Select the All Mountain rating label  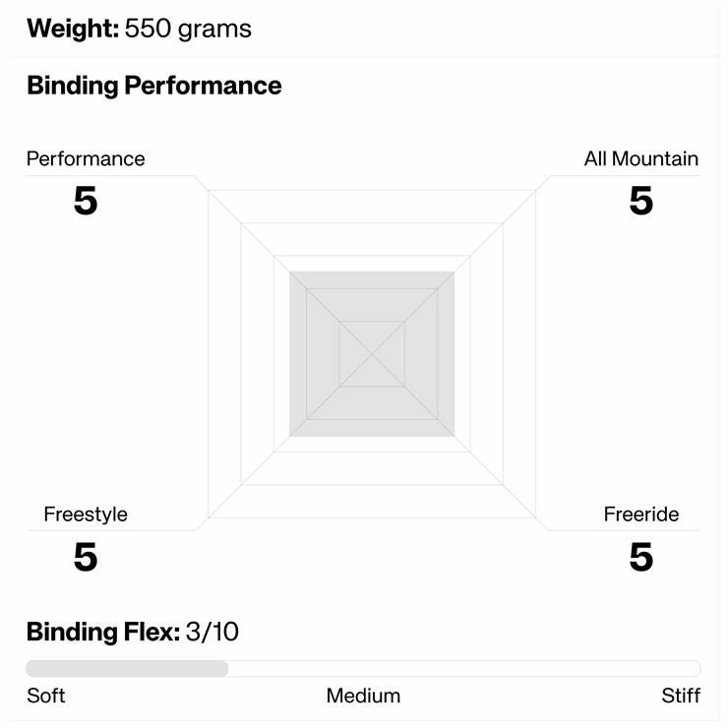[x=640, y=158]
